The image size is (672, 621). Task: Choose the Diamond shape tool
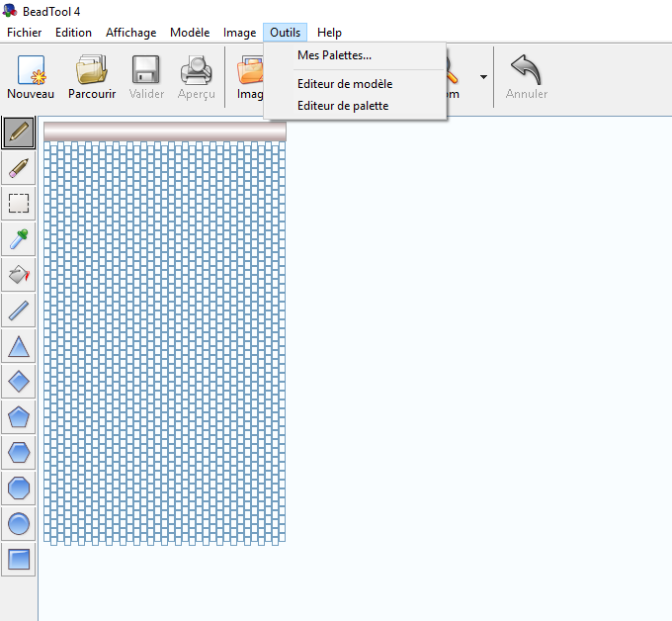pyautogui.click(x=19, y=381)
